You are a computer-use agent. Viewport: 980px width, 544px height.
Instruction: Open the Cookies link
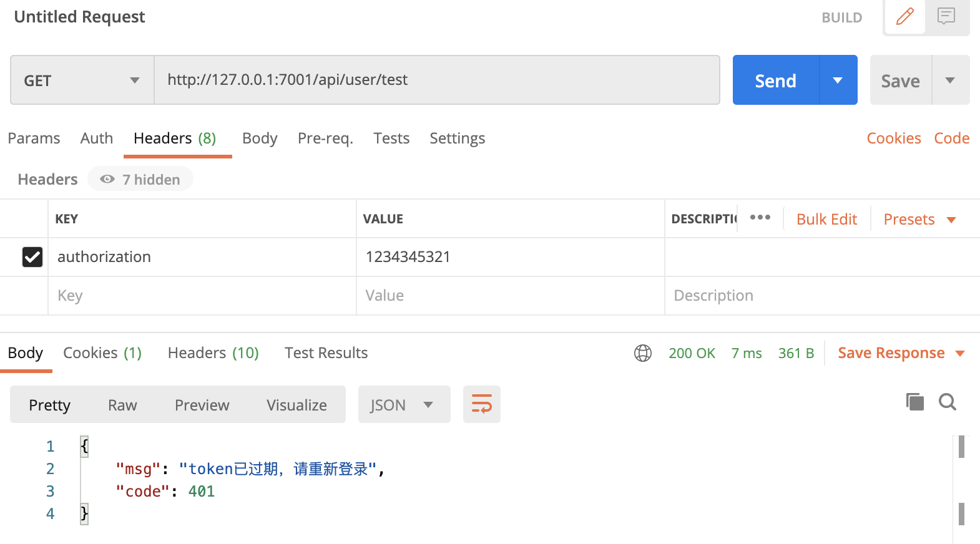coord(894,138)
